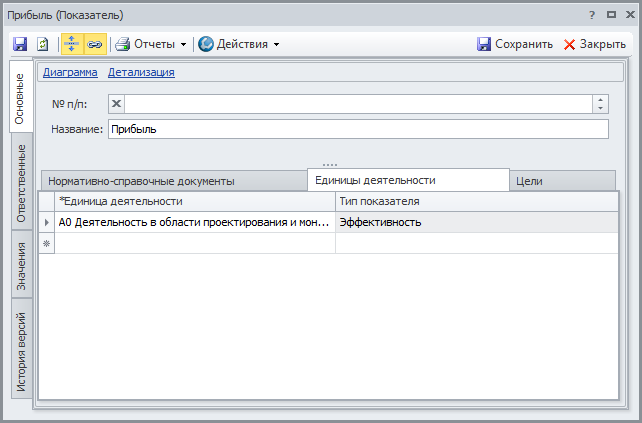Clear the № п/п field with X icon
This screenshot has height=423, width=642.
116,104
